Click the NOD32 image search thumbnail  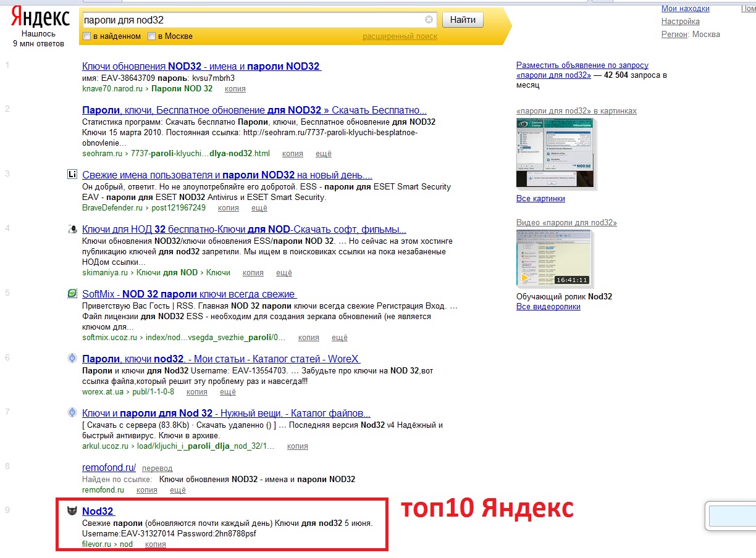point(555,152)
